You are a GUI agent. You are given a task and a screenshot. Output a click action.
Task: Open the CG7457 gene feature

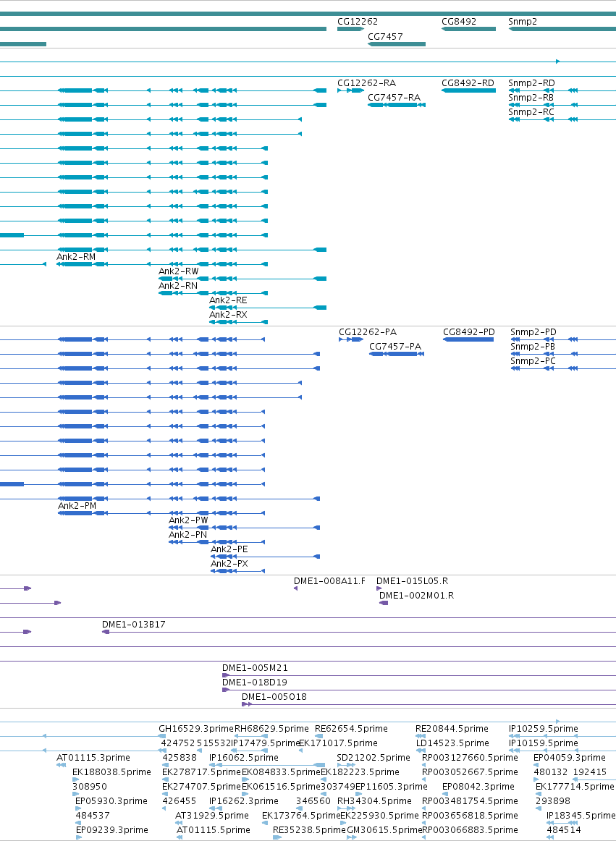coord(397,44)
